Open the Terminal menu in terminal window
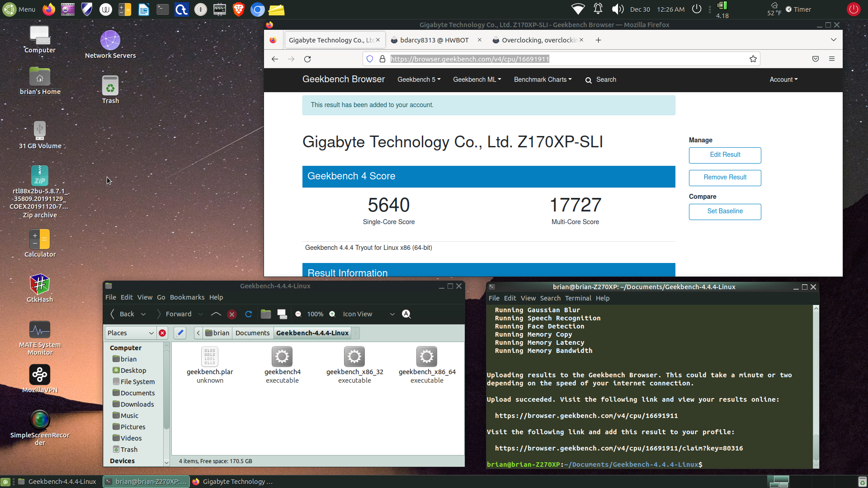Viewport: 868px width, 488px height. tap(578, 298)
